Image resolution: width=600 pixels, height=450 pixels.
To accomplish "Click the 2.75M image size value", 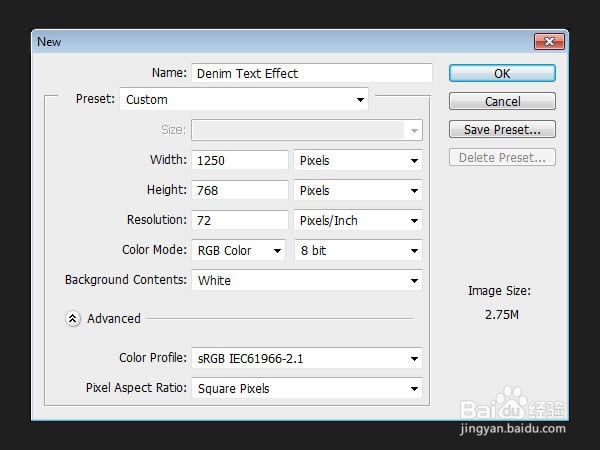I will [502, 315].
